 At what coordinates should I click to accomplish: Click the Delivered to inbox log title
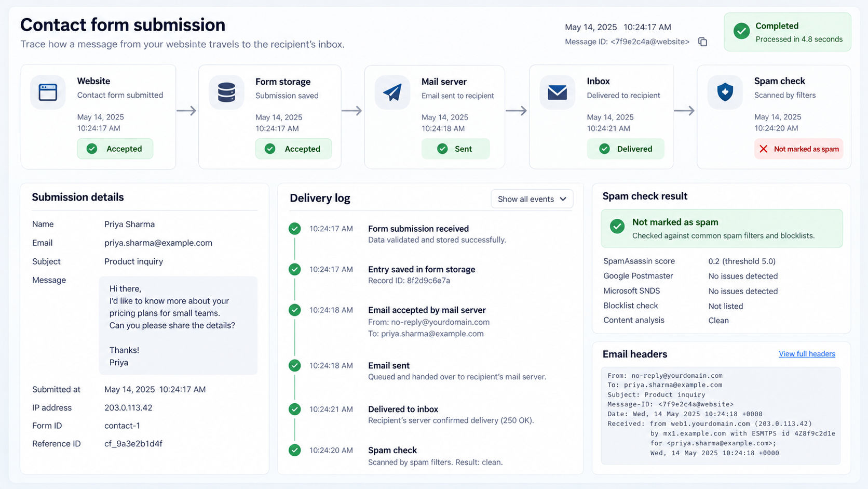(403, 409)
